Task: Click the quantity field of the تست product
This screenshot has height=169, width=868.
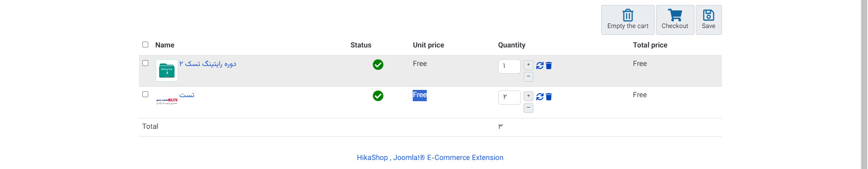Action: [509, 97]
